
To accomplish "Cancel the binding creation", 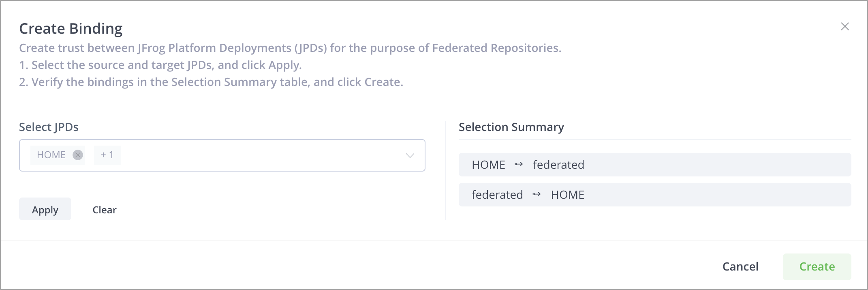I will click(740, 266).
